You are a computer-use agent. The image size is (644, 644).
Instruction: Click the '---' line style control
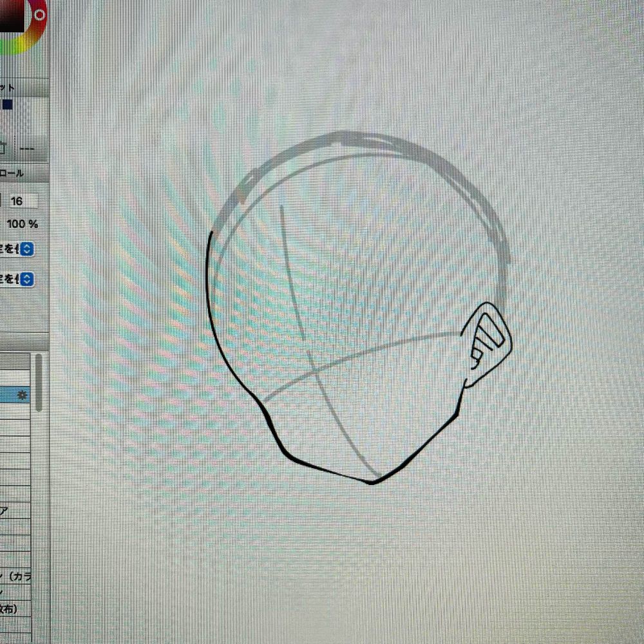point(27,148)
